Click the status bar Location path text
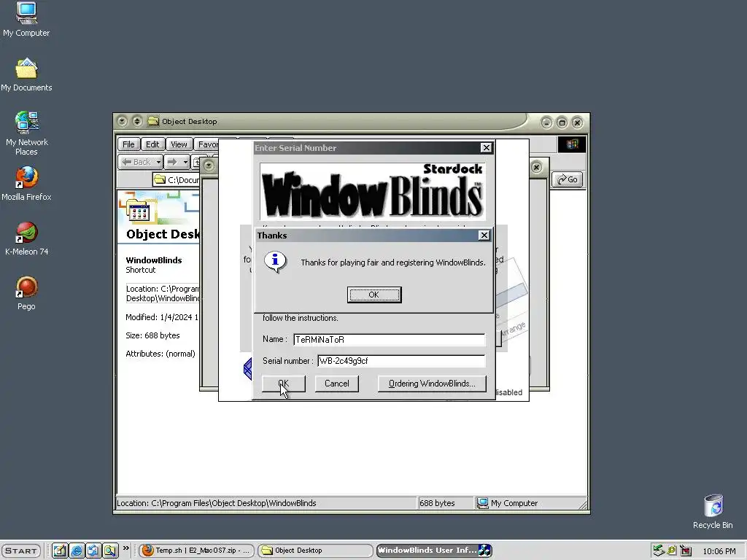Screen dimensions: 747x560 click(x=216, y=503)
